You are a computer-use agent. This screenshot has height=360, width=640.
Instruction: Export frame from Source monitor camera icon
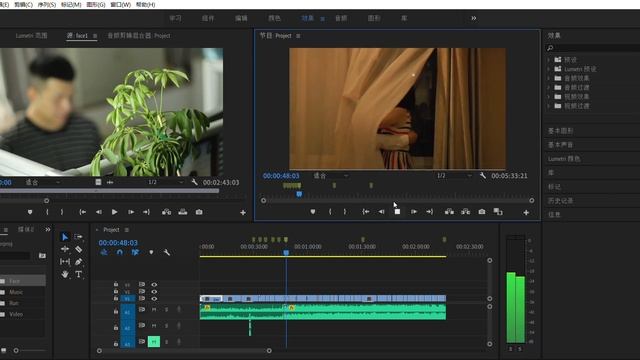coord(199,212)
